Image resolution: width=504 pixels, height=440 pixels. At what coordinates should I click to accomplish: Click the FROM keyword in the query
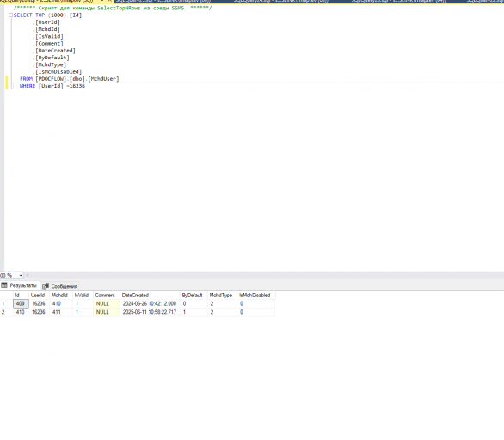coord(26,79)
